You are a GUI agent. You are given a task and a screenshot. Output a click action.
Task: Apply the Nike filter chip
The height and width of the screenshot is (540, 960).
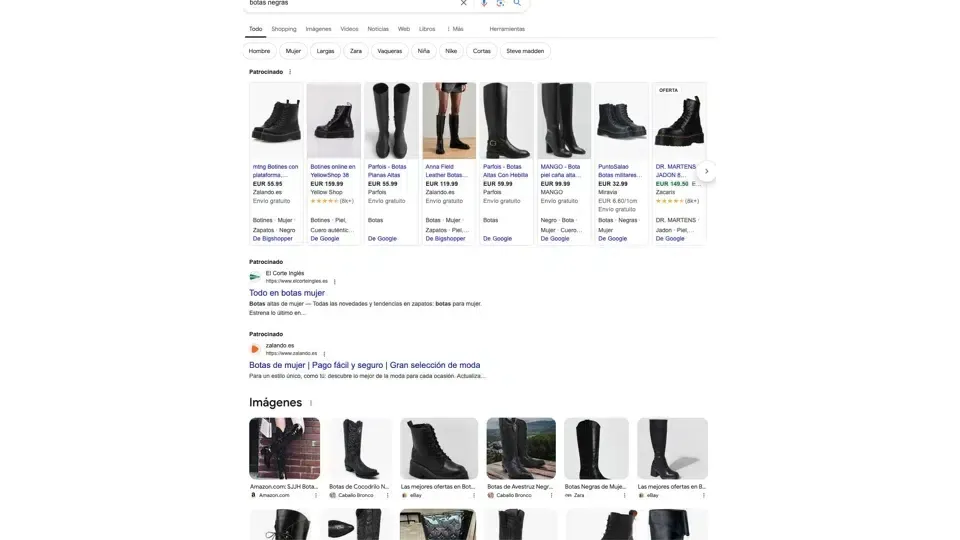tap(451, 51)
